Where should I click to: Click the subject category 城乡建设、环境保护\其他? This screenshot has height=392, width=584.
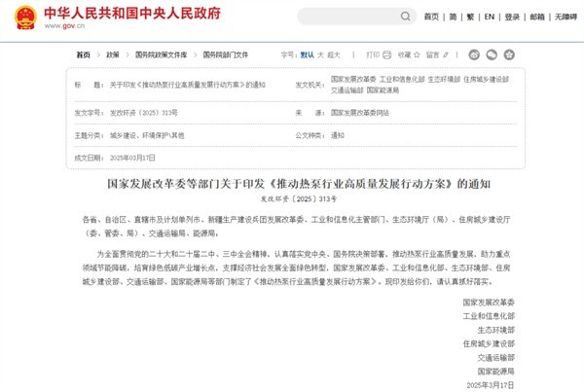[x=147, y=135]
